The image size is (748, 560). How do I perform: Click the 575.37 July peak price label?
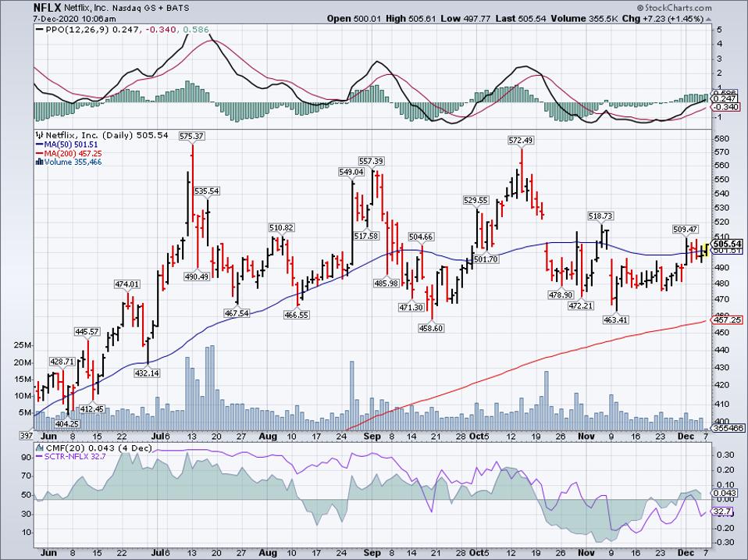click(x=192, y=136)
